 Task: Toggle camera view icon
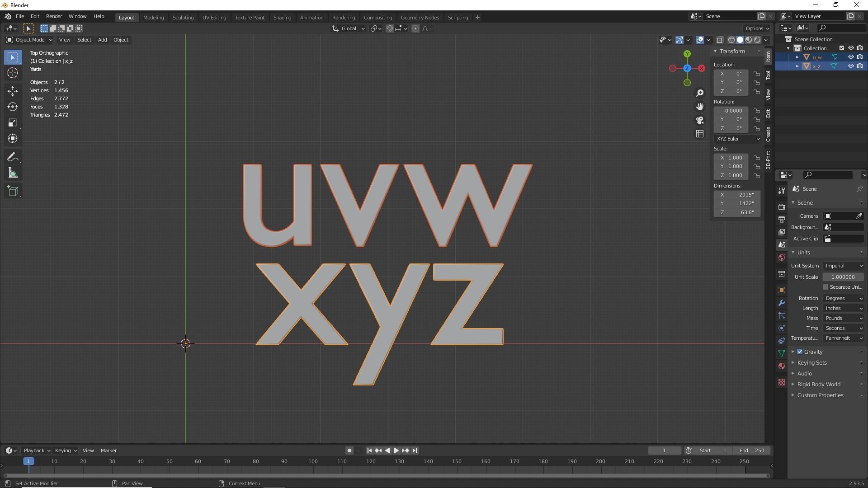coord(700,120)
